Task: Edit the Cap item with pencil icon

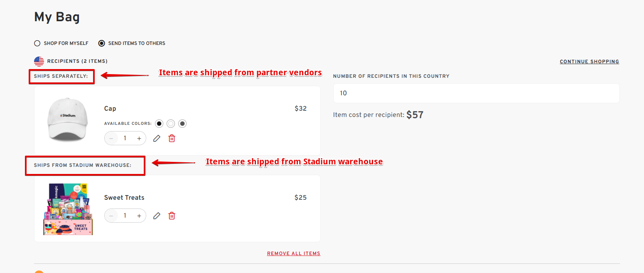Action: [157, 138]
